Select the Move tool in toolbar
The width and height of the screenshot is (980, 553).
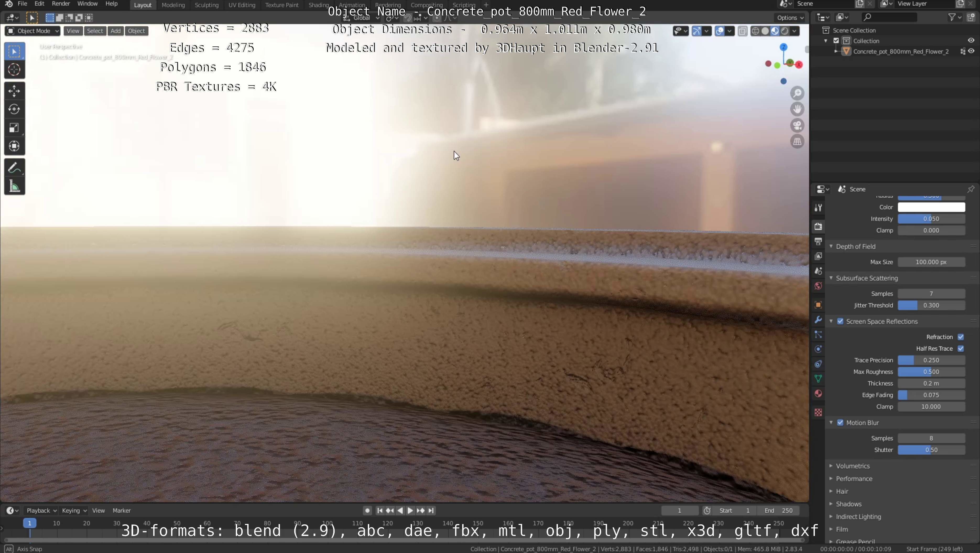tap(14, 91)
